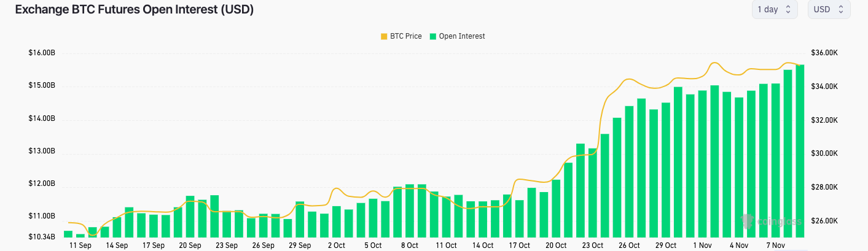Click the $36.00K right axis label
Screen dimensions: 868x251
point(824,53)
